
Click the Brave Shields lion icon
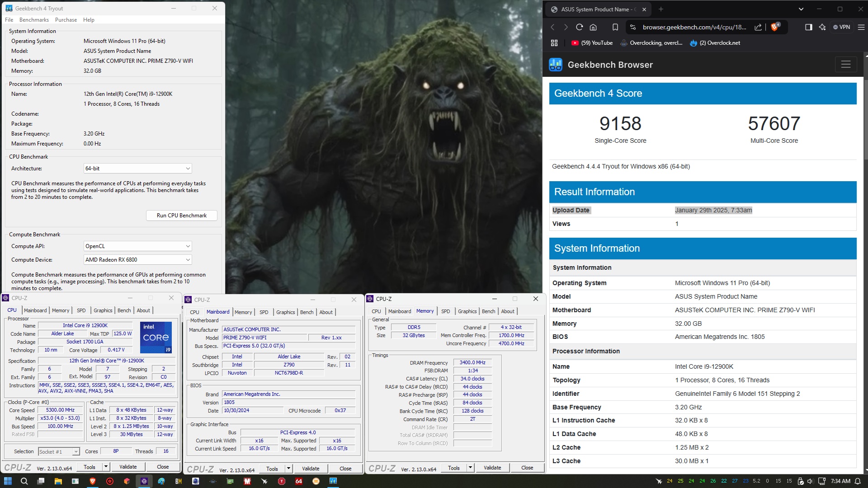775,27
